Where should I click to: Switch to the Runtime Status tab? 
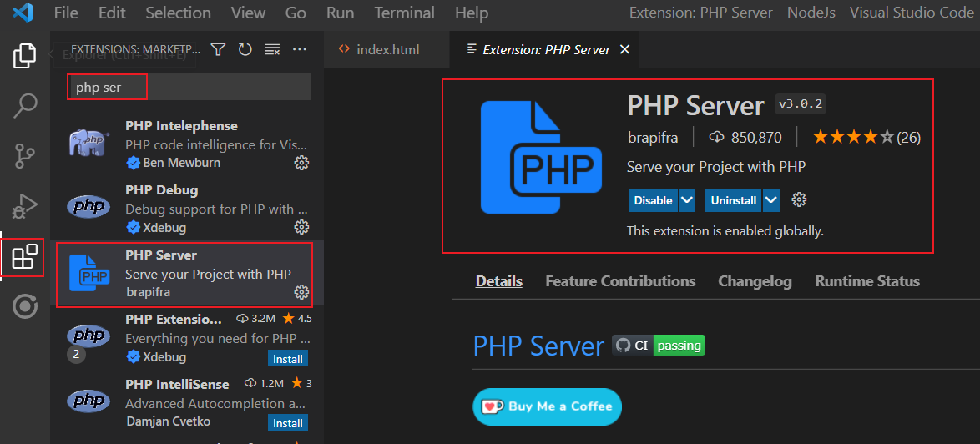[866, 281]
